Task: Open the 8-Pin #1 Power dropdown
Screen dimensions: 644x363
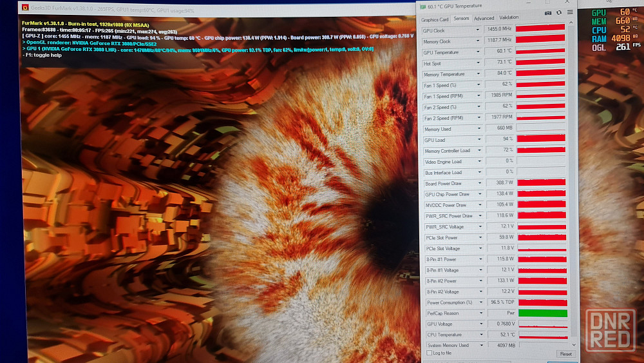Action: [x=480, y=259]
